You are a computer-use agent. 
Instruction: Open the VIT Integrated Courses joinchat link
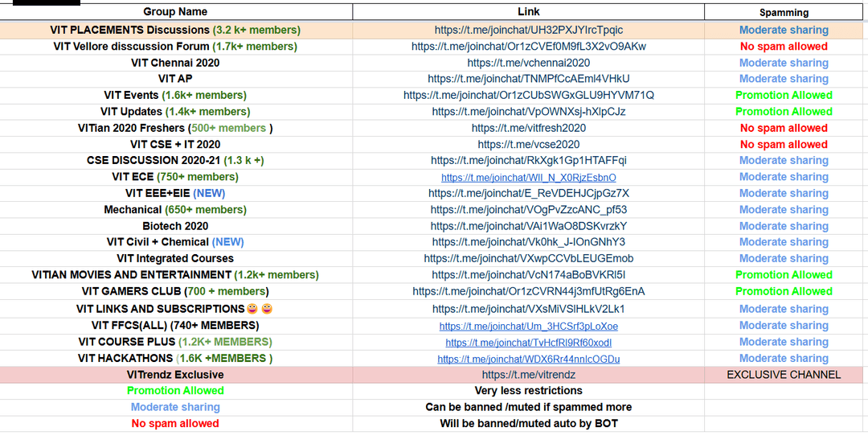(529, 259)
